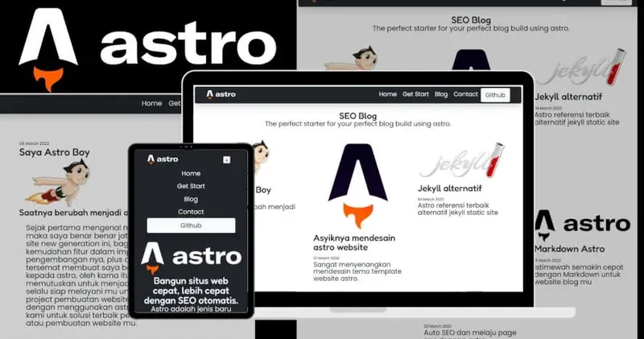Select Blog in the laptop navbar
Viewport: 644px width, 339px height.
441,94
